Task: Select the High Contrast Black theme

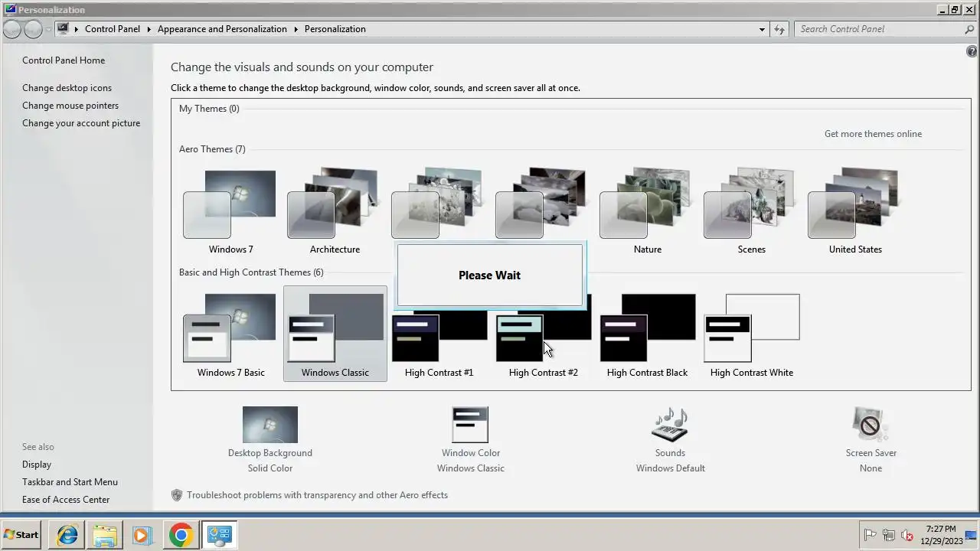Action: point(647,334)
